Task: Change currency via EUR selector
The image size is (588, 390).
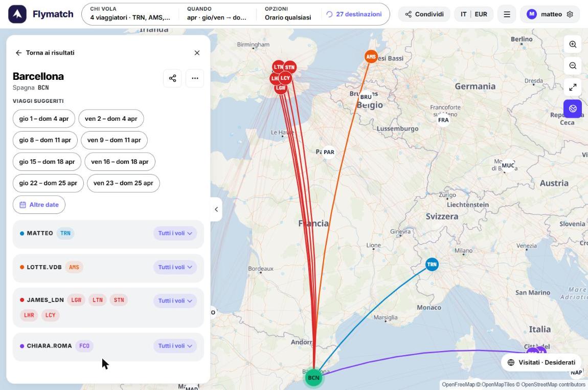Action: (481, 14)
